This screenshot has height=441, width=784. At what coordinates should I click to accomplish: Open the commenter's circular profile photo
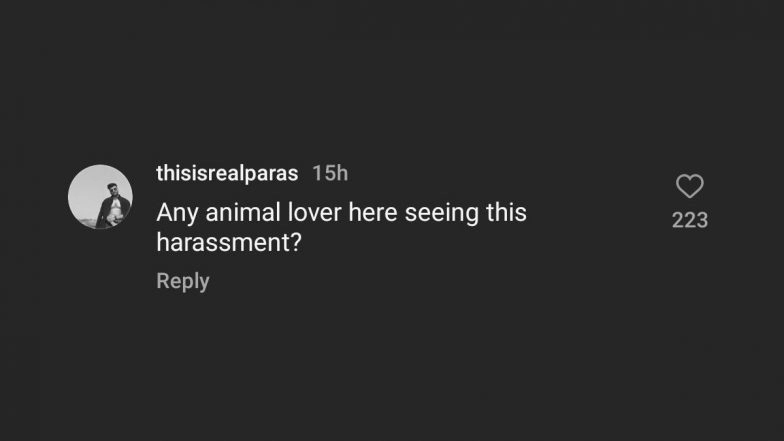pyautogui.click(x=100, y=197)
